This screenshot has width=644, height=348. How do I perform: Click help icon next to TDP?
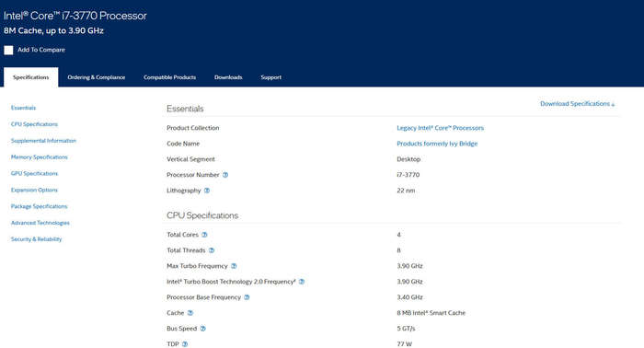[185, 344]
